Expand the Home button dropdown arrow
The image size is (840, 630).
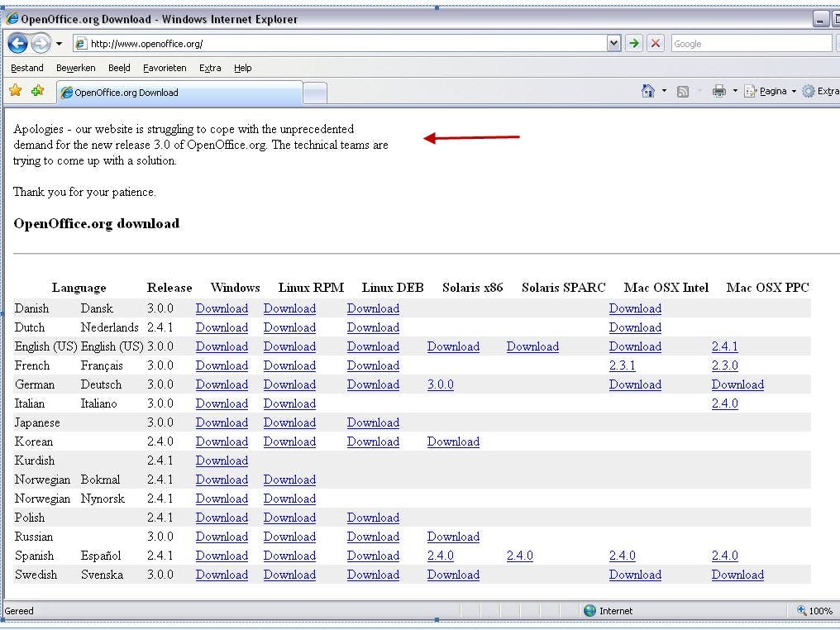coord(664,91)
